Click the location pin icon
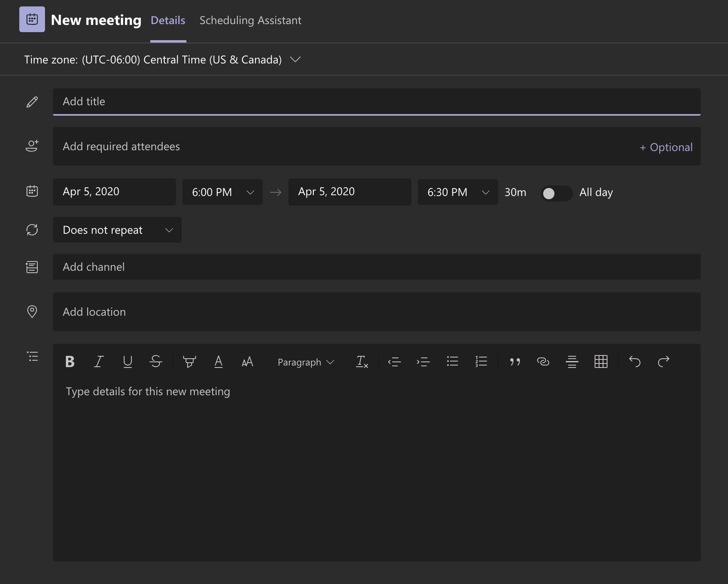 click(x=32, y=312)
